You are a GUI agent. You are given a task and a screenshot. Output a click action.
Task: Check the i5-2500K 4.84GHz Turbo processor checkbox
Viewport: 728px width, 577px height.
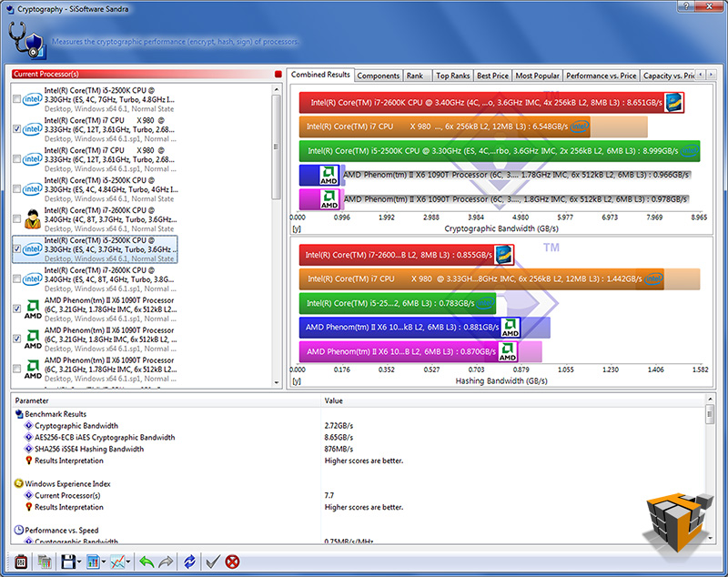click(x=16, y=189)
